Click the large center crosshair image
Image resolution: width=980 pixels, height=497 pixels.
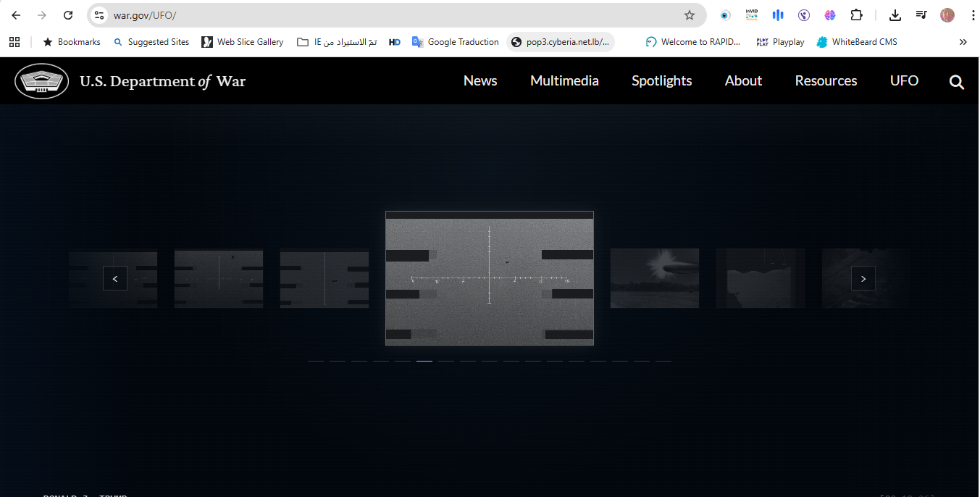tap(490, 278)
